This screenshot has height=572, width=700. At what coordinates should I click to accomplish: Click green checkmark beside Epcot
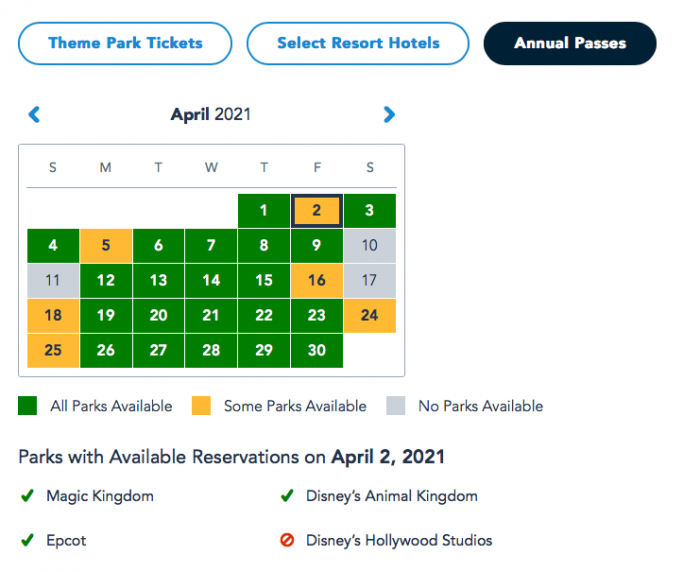coord(26,540)
